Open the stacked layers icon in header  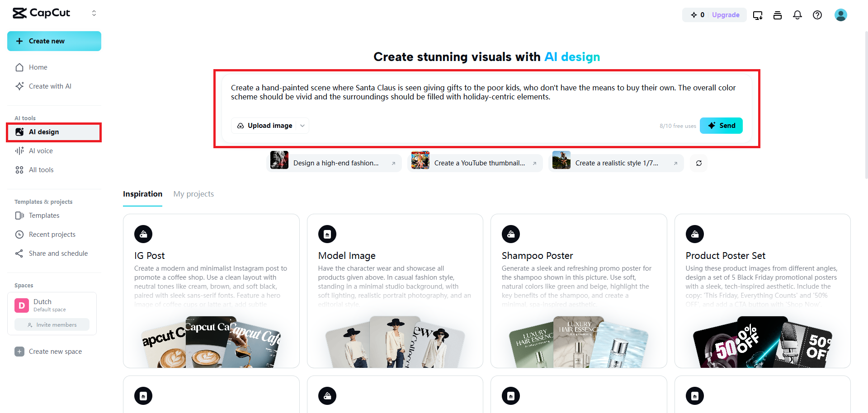pos(778,15)
